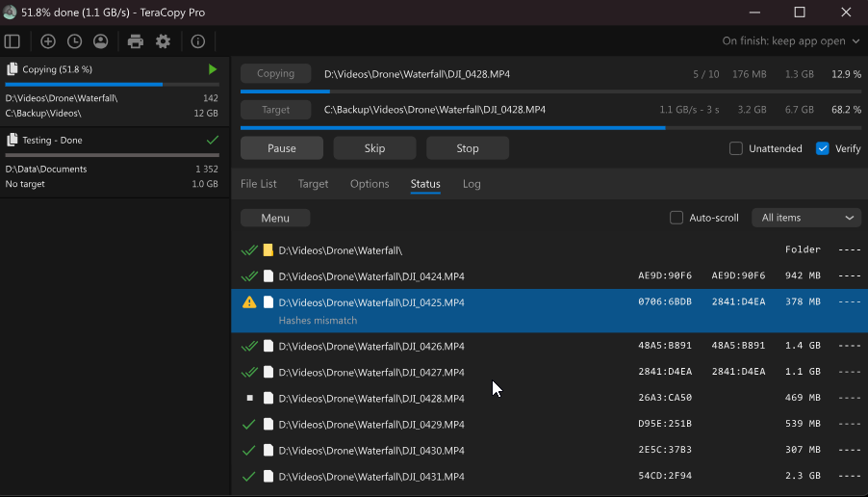Click the D:\Data\Documents source path

pos(46,169)
